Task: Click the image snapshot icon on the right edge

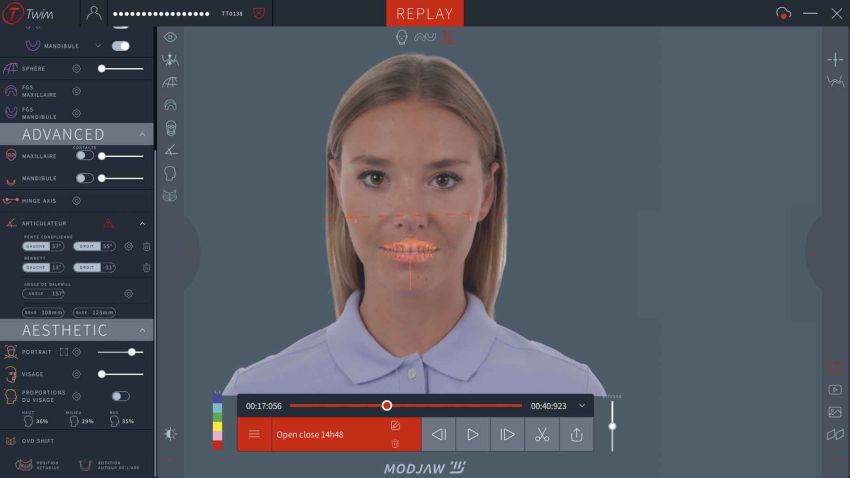Action: [835, 412]
